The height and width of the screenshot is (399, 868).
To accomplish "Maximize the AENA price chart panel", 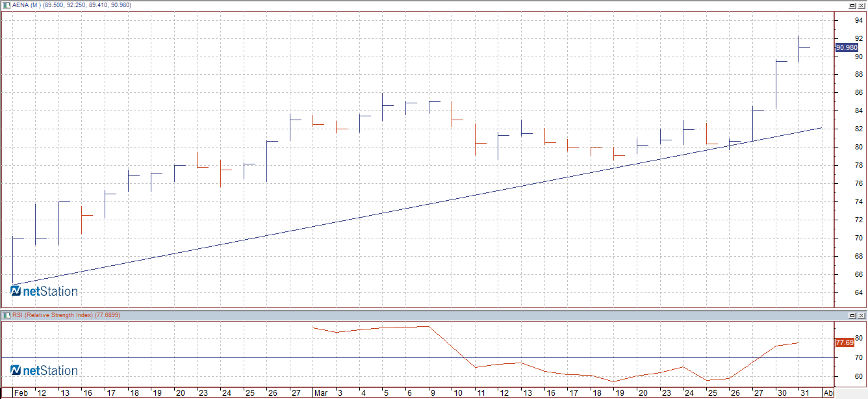I will point(852,5).
